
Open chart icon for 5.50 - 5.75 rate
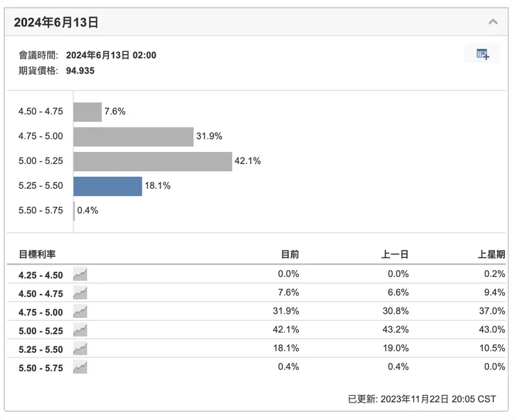[x=81, y=367]
